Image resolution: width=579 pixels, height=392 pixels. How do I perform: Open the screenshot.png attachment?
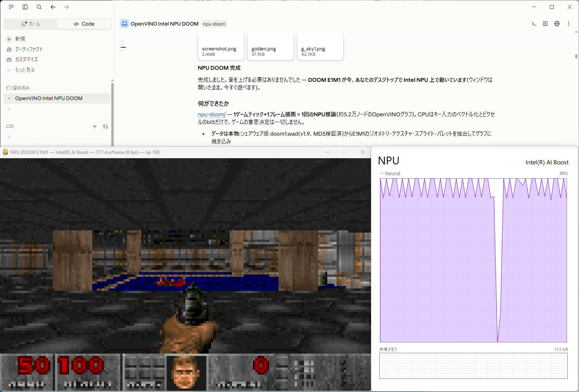click(x=221, y=47)
